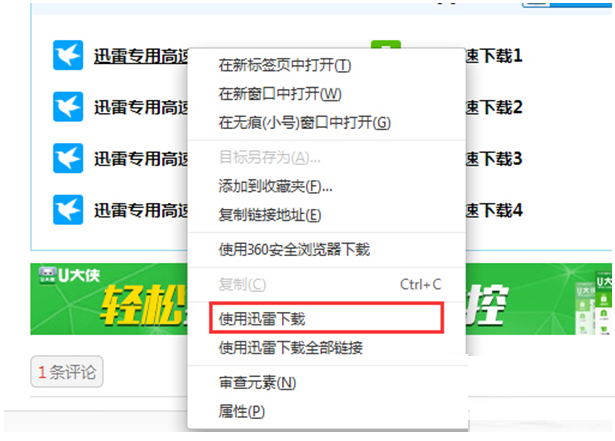Screen dimensions: 615x441
Task: Click the 1条评论 button
Action: tap(67, 372)
